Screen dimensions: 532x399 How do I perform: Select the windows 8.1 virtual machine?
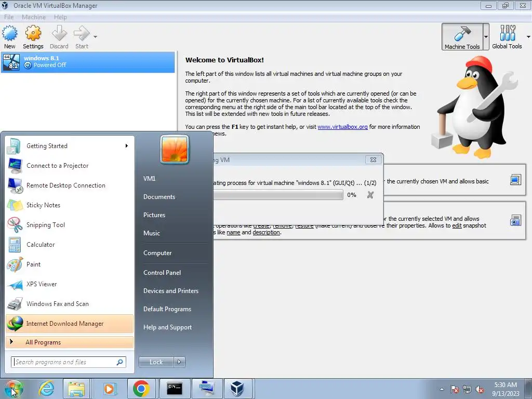[88, 62]
